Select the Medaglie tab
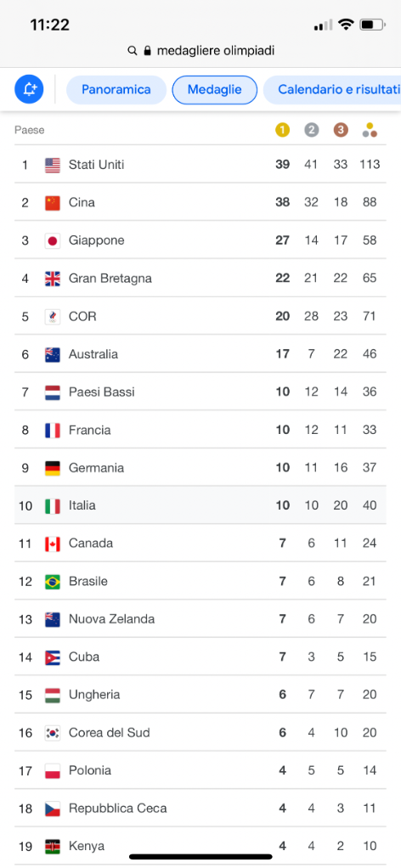The height and width of the screenshot is (868, 401). pyautogui.click(x=215, y=90)
